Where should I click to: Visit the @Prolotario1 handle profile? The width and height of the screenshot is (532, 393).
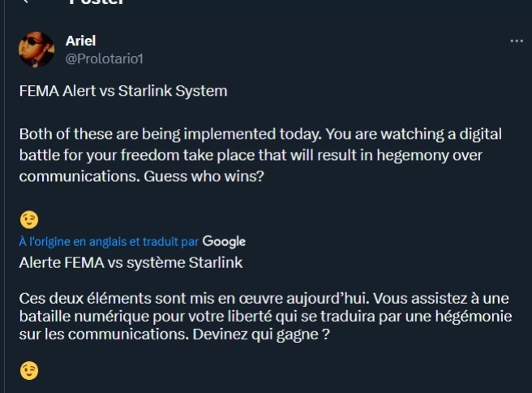(104, 58)
